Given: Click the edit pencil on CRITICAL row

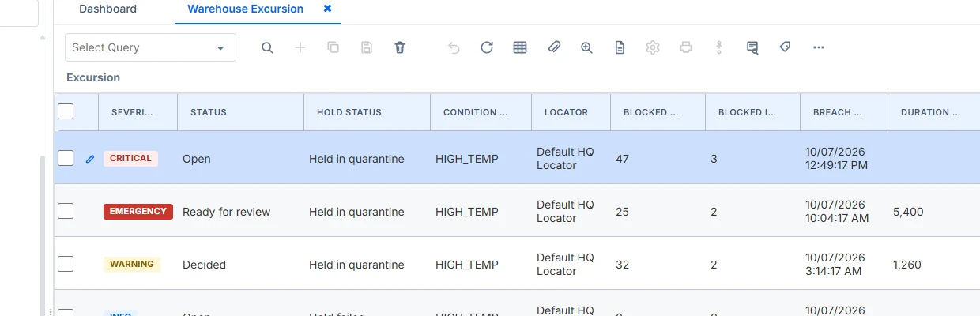Looking at the screenshot, I should coord(90,159).
